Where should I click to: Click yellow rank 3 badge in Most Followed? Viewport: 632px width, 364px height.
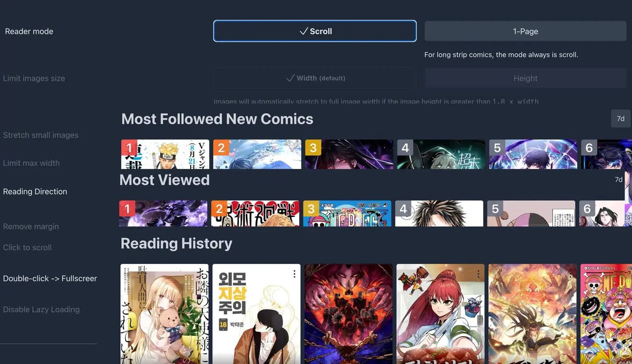pos(313,148)
